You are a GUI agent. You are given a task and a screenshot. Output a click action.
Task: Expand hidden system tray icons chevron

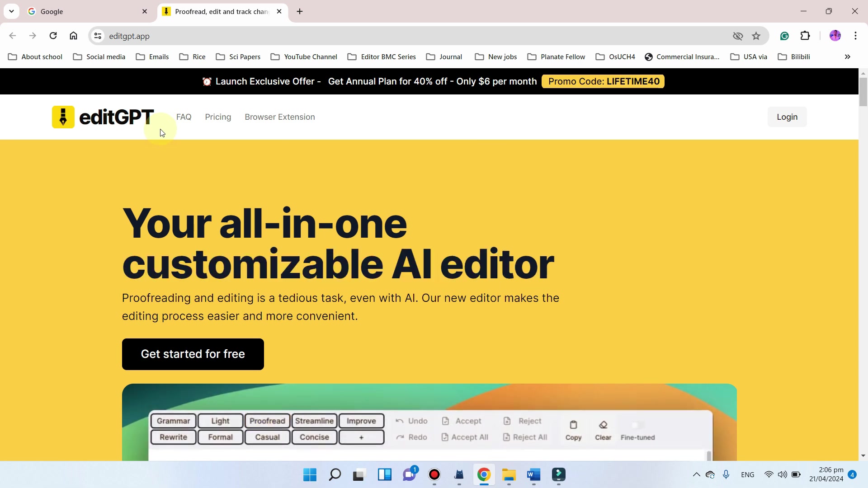[x=696, y=475]
